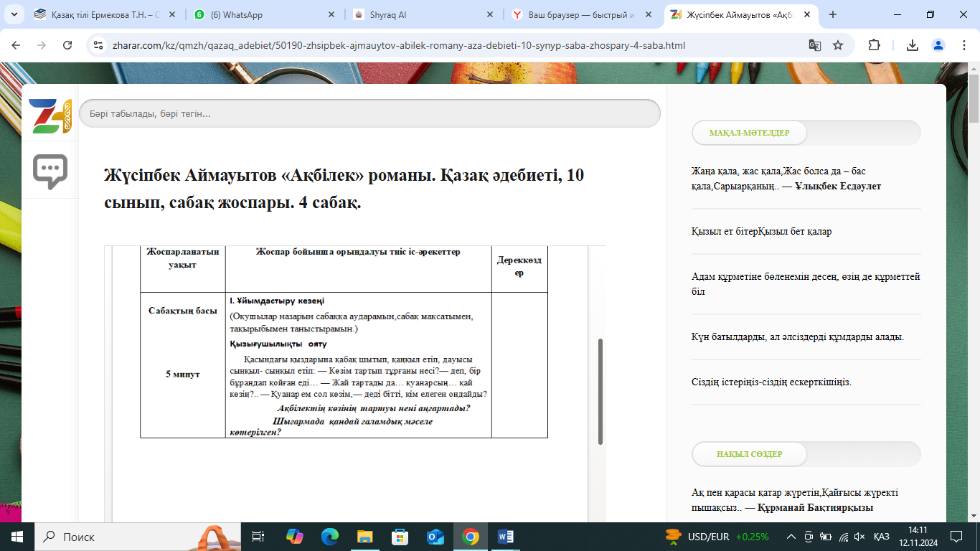Image resolution: width=980 pixels, height=551 pixels.
Task: Click the Бәрі табылады search field
Action: pyautogui.click(x=369, y=113)
